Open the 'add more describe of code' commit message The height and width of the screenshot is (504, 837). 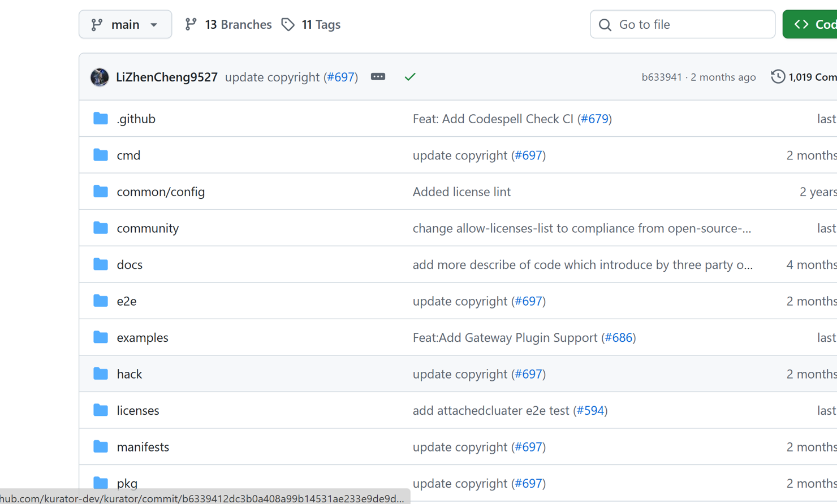[x=583, y=264]
